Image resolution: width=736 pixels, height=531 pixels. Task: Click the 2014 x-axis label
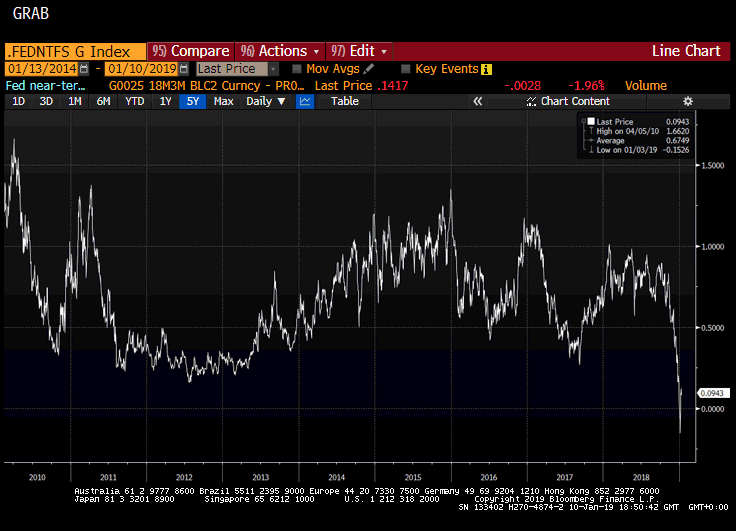tap(337, 477)
